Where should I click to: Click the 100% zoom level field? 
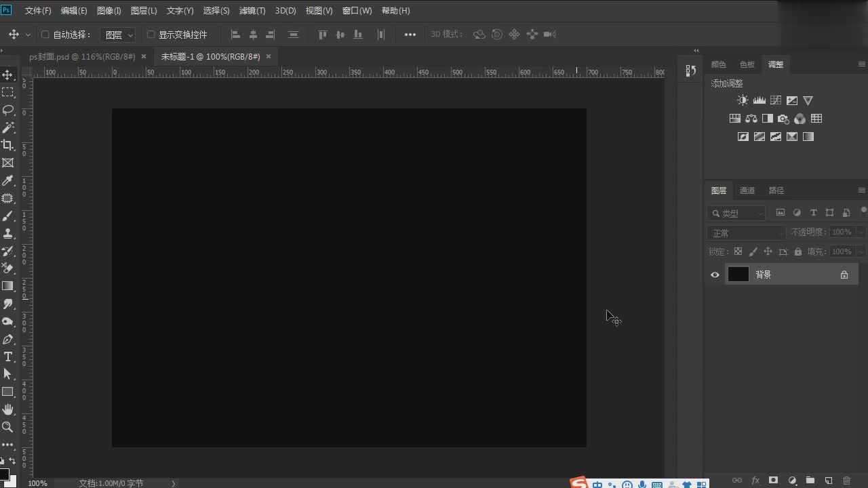click(38, 483)
